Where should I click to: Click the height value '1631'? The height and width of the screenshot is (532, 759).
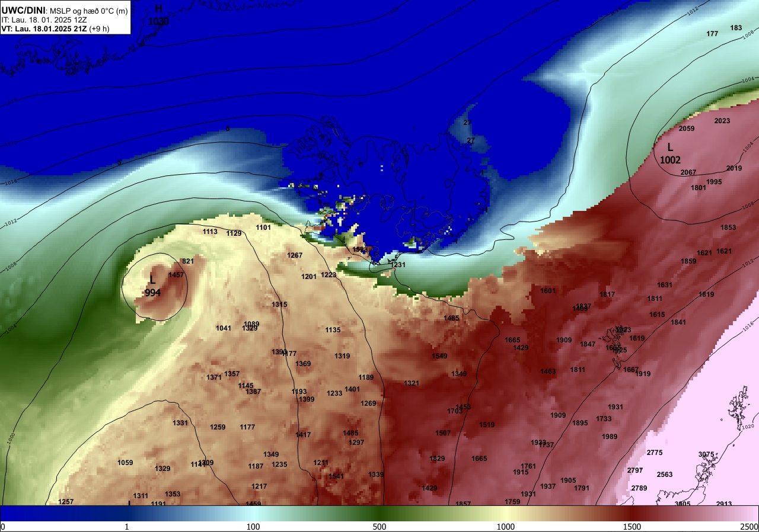coord(665,285)
